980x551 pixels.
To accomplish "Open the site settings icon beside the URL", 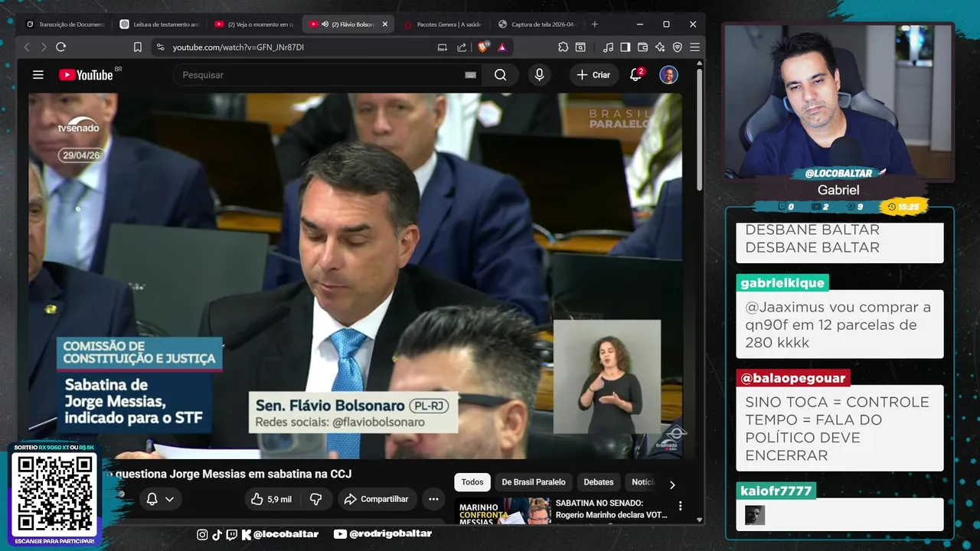I will (160, 47).
